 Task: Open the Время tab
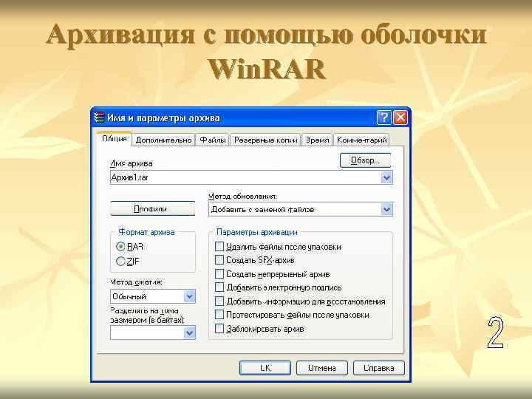coord(317,140)
